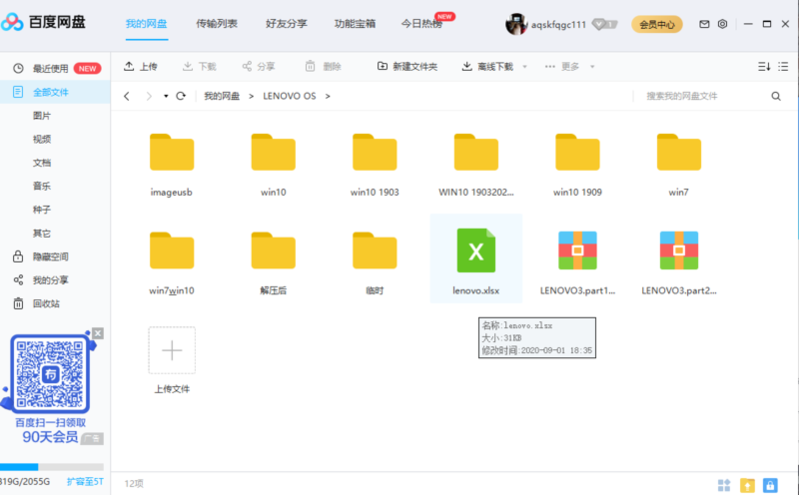Click the yellow upload folder icon at bottom
The height and width of the screenshot is (495, 799).
coord(747,485)
